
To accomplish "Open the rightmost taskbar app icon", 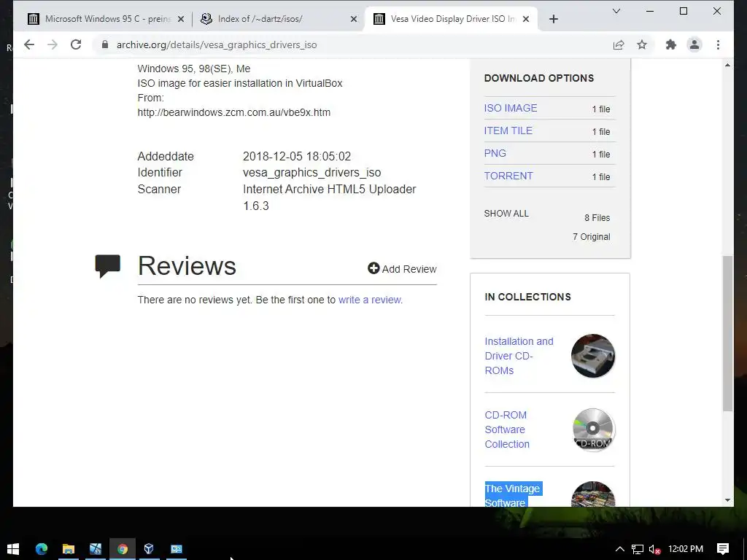I will tap(177, 549).
